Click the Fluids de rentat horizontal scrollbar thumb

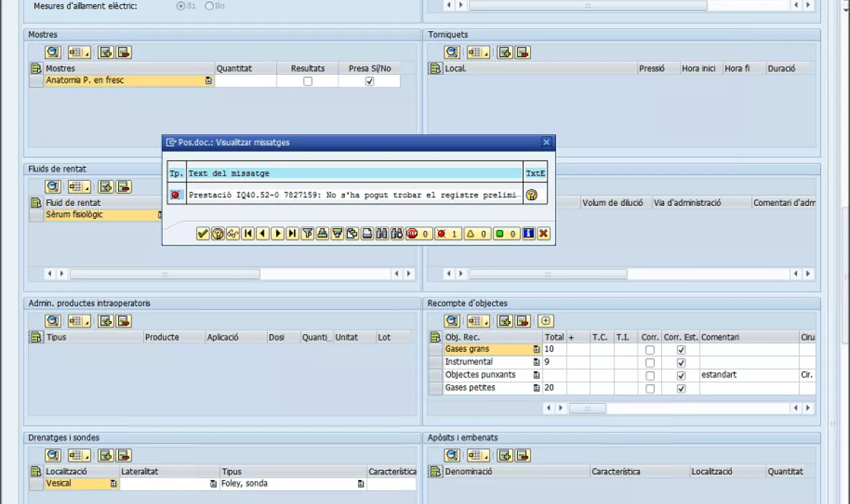164,274
